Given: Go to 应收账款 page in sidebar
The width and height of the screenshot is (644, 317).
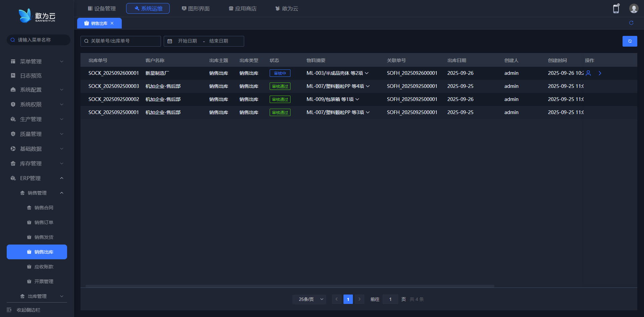Looking at the screenshot, I should tap(44, 267).
